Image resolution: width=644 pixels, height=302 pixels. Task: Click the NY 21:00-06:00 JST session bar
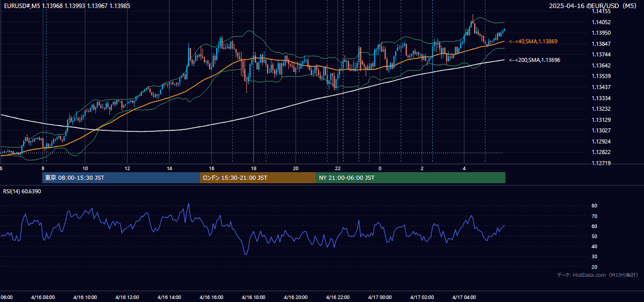pos(411,178)
